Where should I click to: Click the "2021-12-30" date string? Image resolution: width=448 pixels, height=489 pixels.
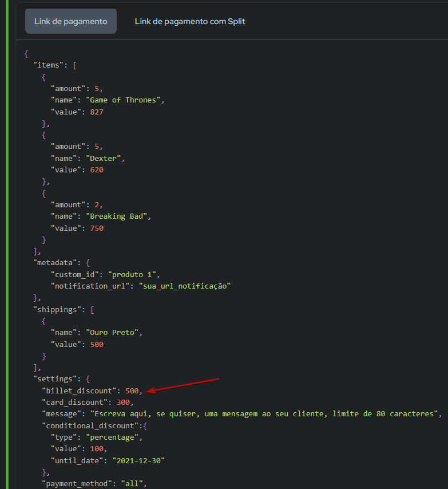(x=138, y=460)
